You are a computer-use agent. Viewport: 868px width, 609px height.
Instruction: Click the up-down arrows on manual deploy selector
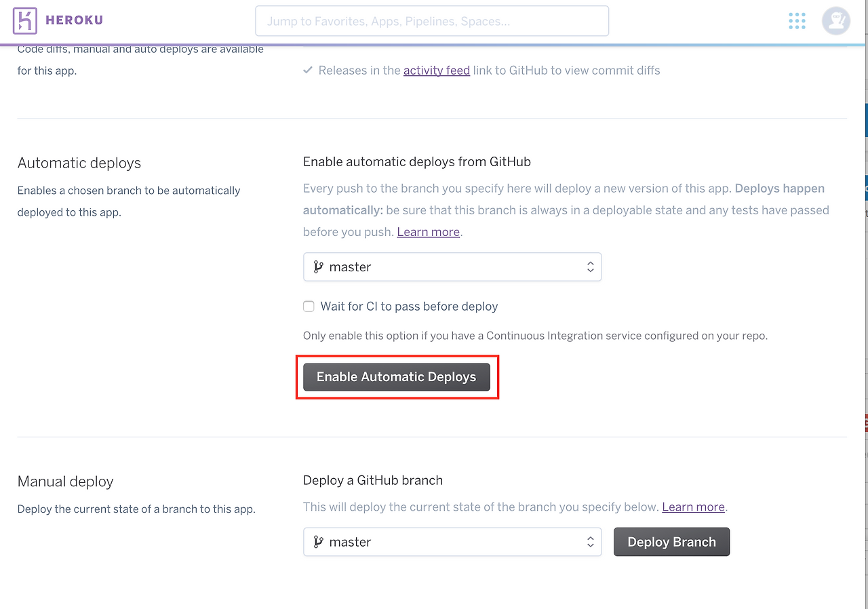[590, 542]
